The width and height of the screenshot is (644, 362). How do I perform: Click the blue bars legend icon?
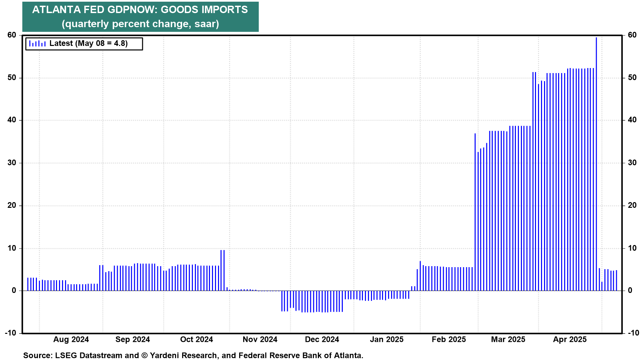pyautogui.click(x=37, y=44)
